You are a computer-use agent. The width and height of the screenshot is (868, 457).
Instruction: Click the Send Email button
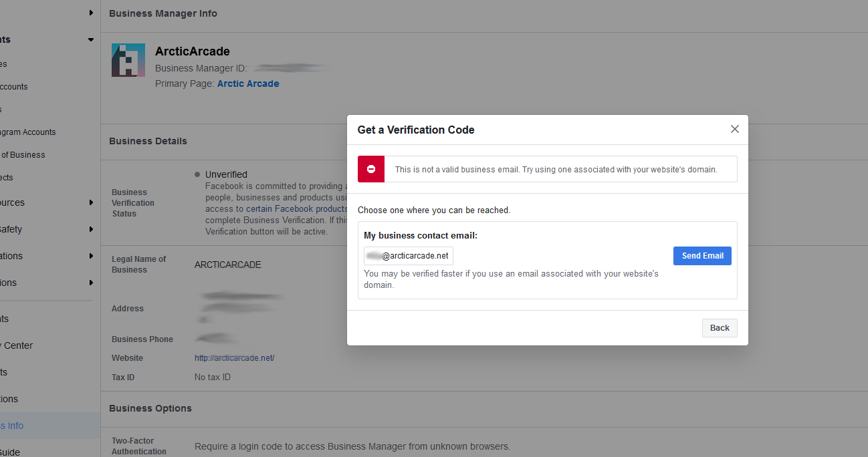[x=702, y=256]
